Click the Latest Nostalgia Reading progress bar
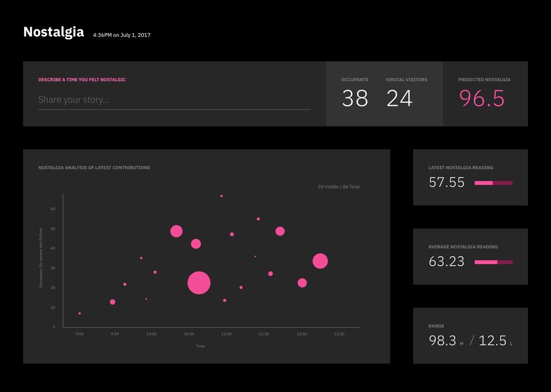Image resolution: width=551 pixels, height=392 pixels. (493, 183)
